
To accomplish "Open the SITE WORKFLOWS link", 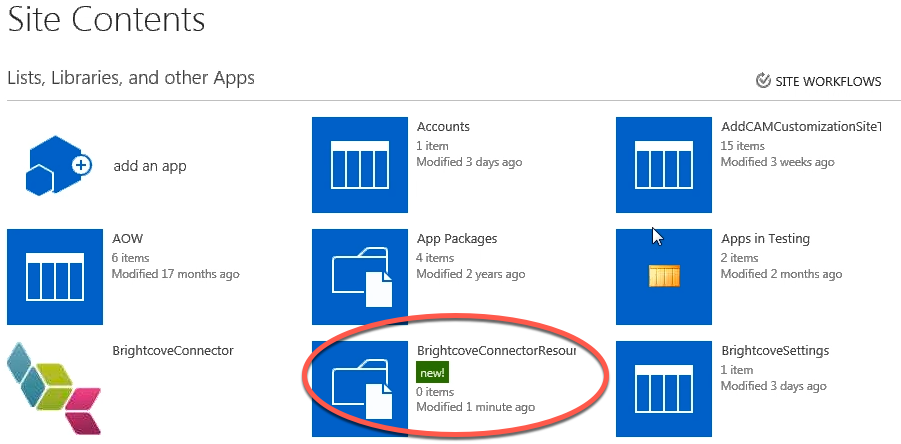I will click(x=828, y=82).
